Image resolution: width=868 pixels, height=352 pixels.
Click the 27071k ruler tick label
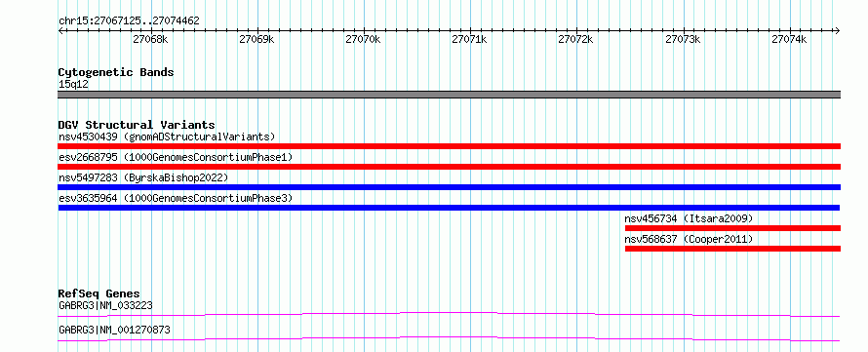[x=469, y=39]
